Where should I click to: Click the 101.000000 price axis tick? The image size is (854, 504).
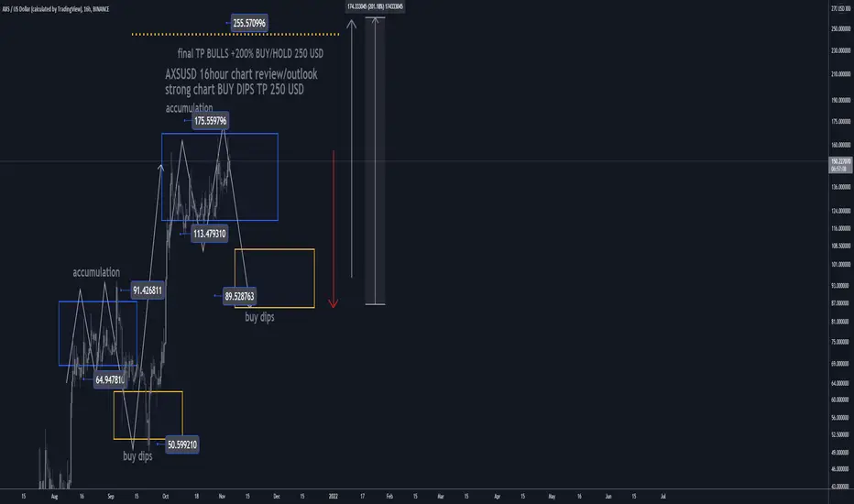(x=840, y=264)
